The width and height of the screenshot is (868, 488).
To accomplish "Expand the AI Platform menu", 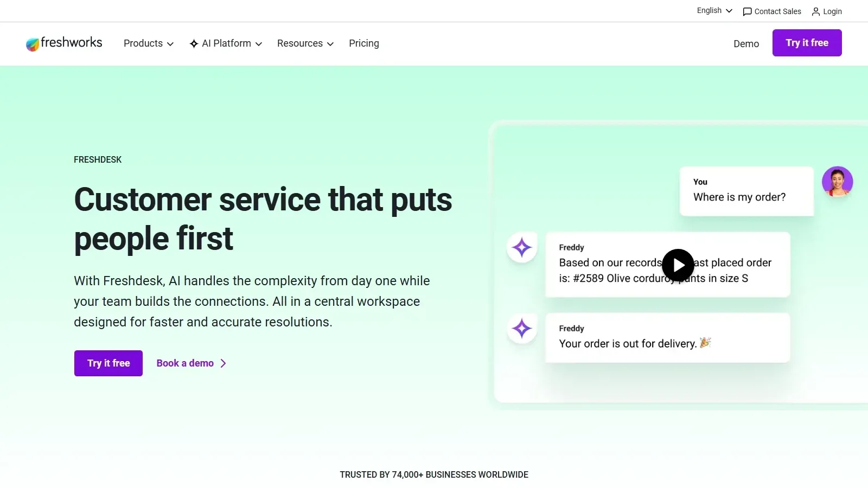I will [226, 43].
